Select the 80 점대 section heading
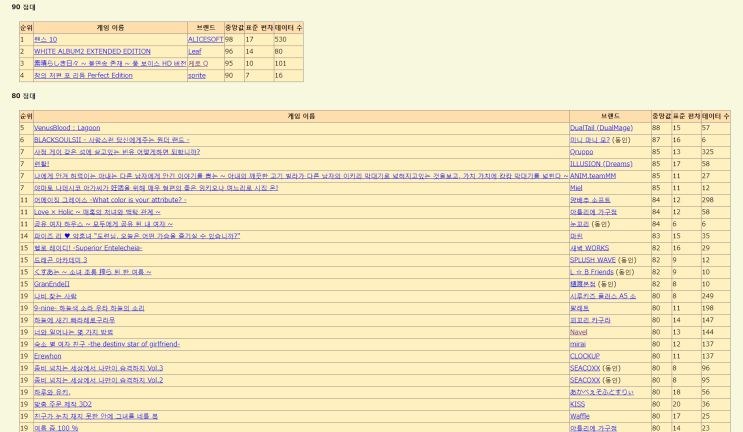 (x=23, y=96)
